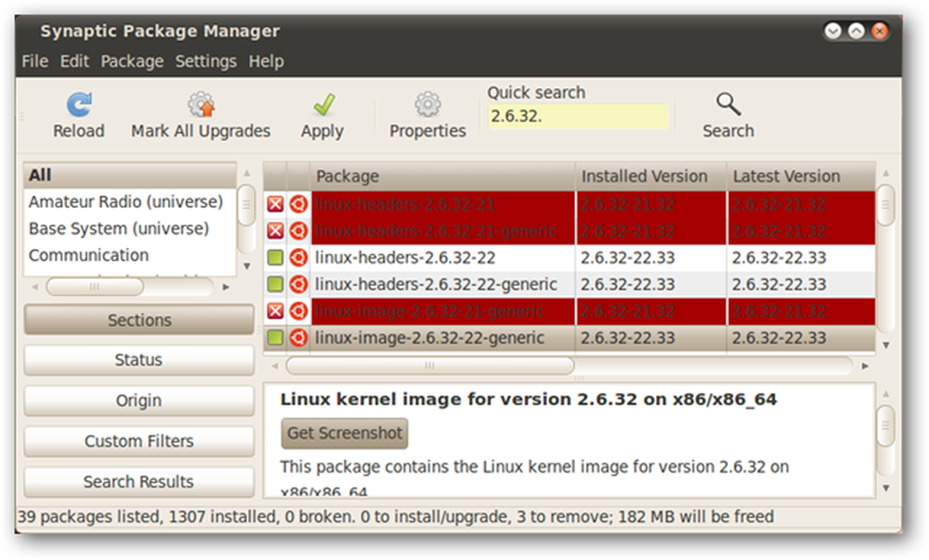Click package list scroll down arrow
Screen dimensions: 929x560
tap(885, 345)
